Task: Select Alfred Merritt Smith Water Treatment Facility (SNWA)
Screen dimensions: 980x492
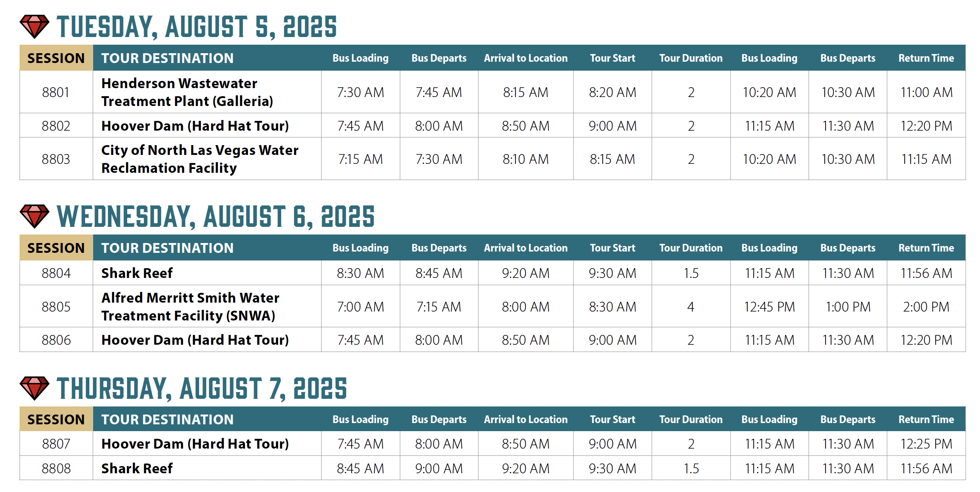Action: [191, 306]
